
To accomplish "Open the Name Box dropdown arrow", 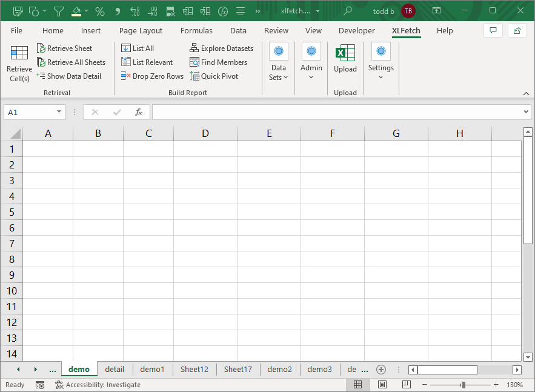I will point(59,112).
